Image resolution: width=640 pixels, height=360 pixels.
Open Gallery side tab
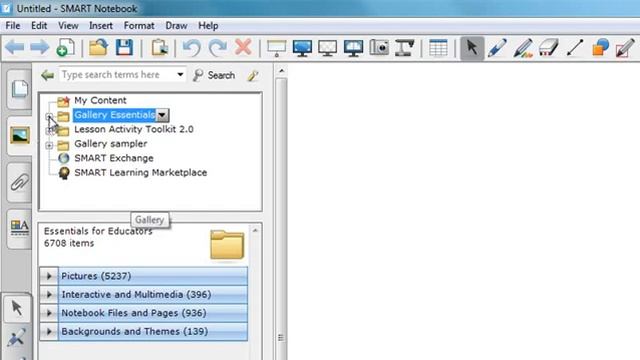(x=20, y=136)
